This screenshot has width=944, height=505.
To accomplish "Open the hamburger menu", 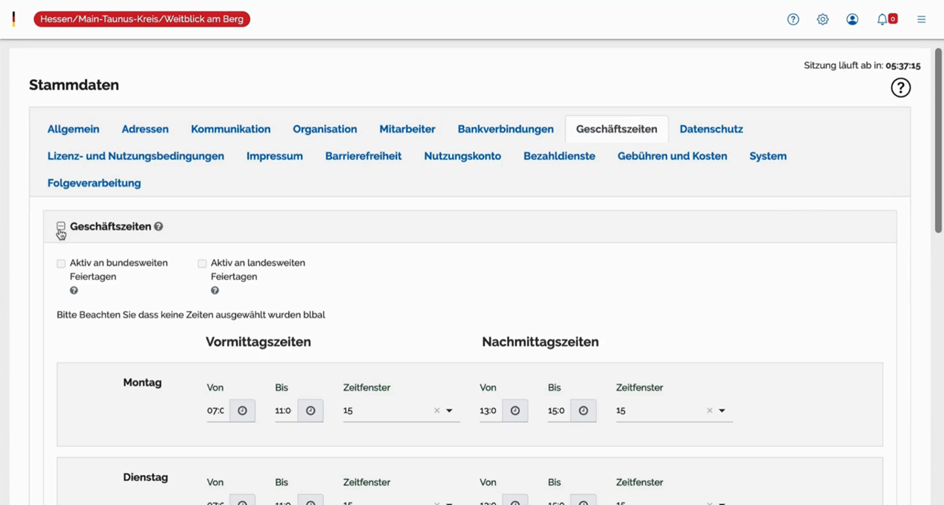I will point(921,19).
